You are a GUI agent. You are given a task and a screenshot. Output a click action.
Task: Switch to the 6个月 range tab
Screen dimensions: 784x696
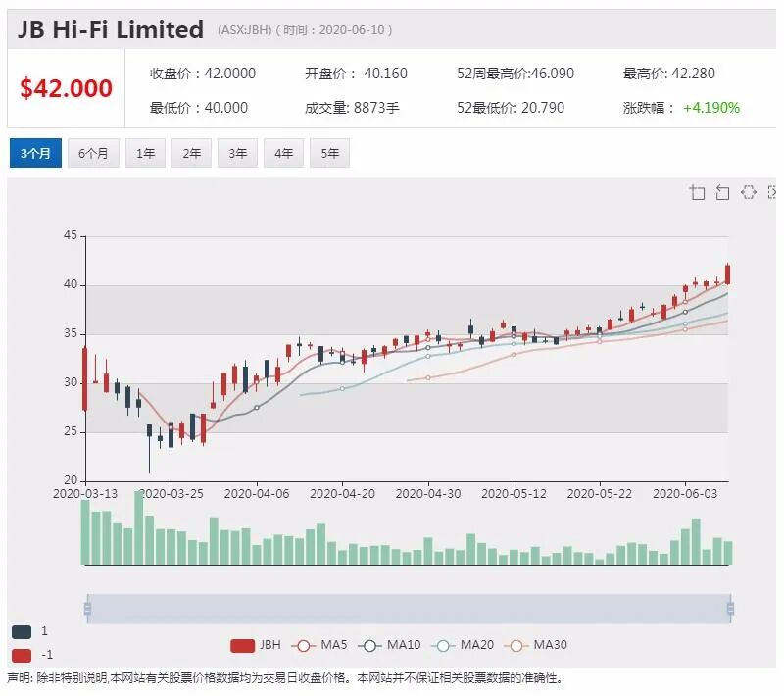[93, 153]
